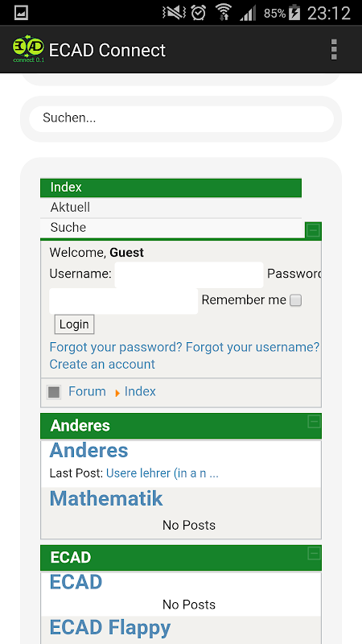Image resolution: width=362 pixels, height=644 pixels.
Task: Focus the Suchen search field
Action: pos(181,118)
